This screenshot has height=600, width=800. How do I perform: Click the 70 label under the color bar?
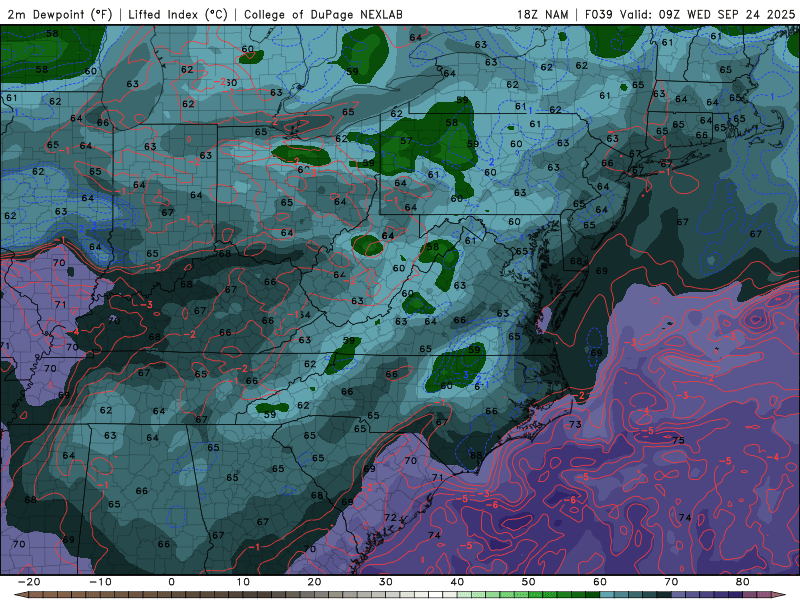[671, 582]
